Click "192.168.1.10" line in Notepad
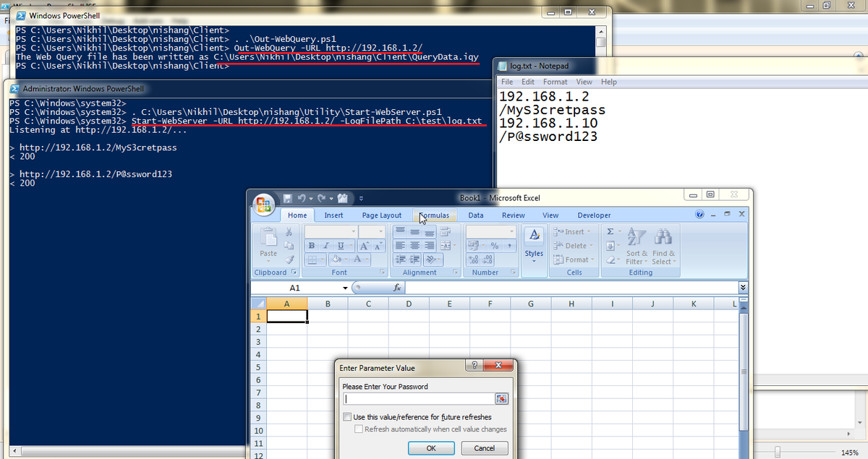The height and width of the screenshot is (459, 868). pyautogui.click(x=548, y=124)
